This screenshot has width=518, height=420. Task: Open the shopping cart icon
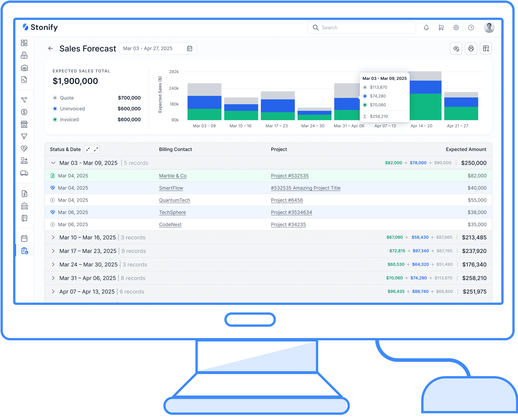coord(441,28)
